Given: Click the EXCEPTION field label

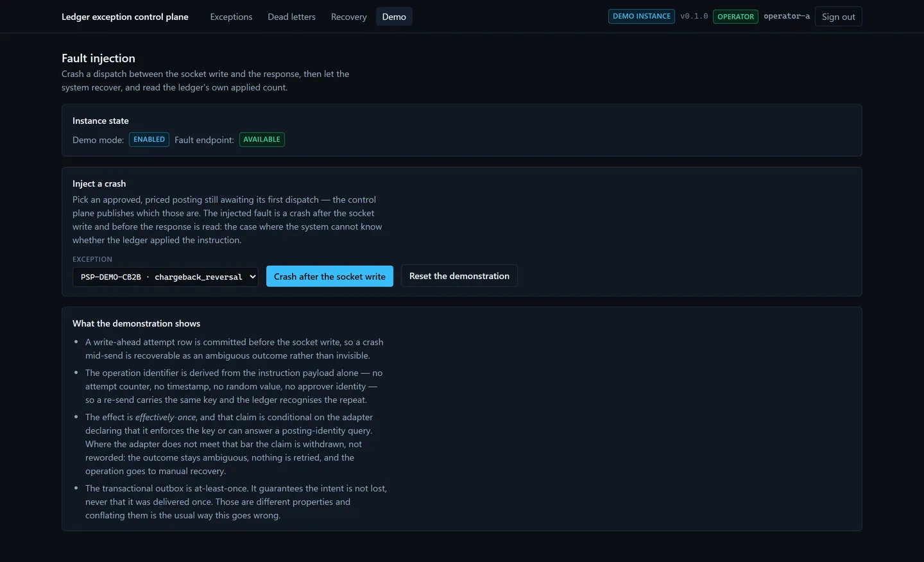Looking at the screenshot, I should pyautogui.click(x=92, y=259).
